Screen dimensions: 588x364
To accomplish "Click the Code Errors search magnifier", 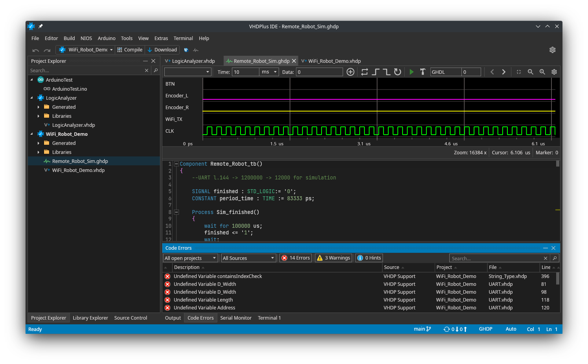I will pyautogui.click(x=555, y=258).
